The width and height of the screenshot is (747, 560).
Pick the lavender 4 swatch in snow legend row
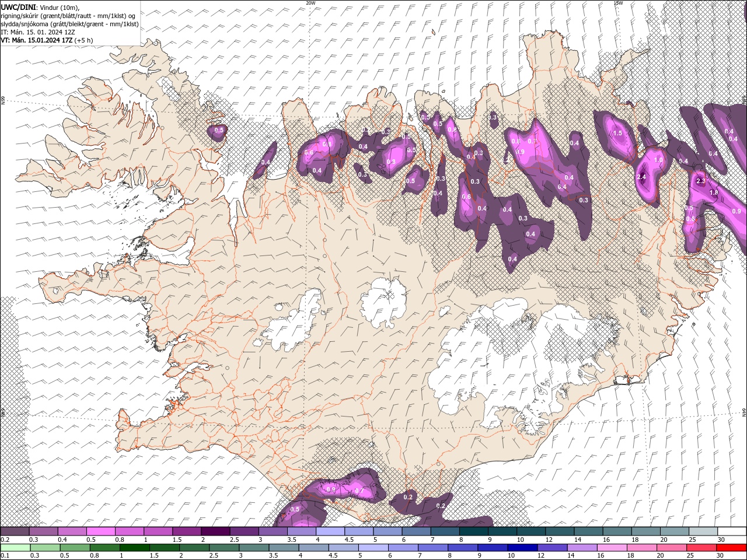(x=330, y=531)
